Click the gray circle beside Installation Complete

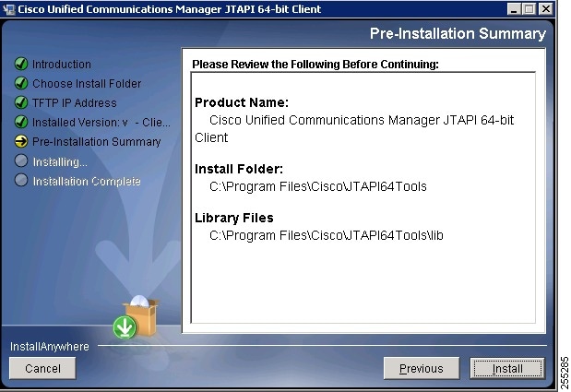21,180
